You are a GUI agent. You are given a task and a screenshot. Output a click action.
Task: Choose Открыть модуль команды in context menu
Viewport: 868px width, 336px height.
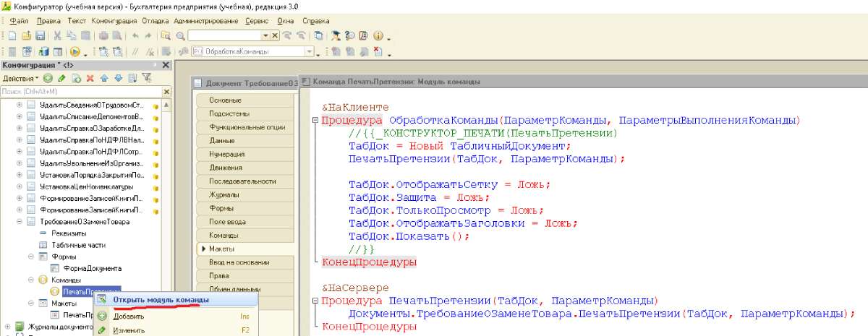click(x=176, y=299)
